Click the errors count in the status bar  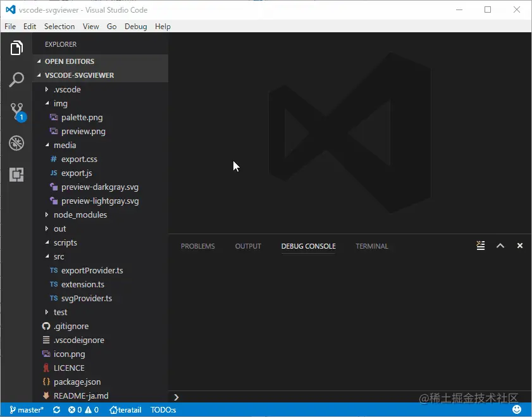tap(75, 410)
